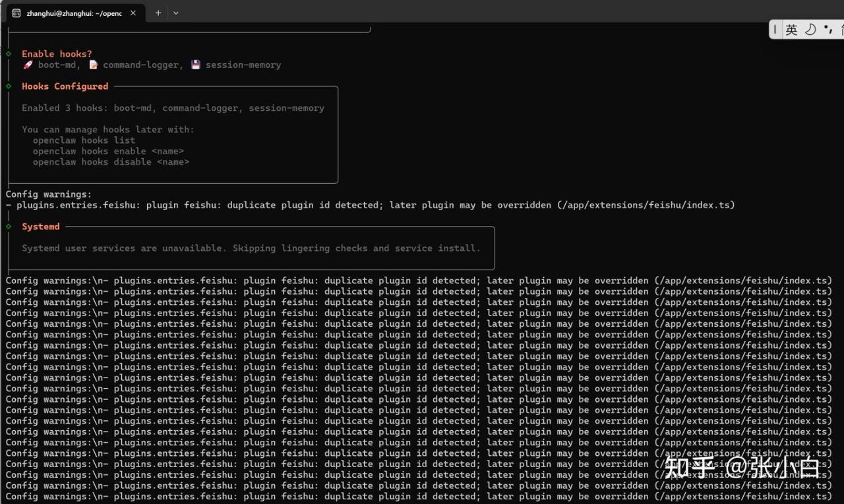Click the rocket icon beside boot-md
The image size is (844, 504).
[28, 65]
